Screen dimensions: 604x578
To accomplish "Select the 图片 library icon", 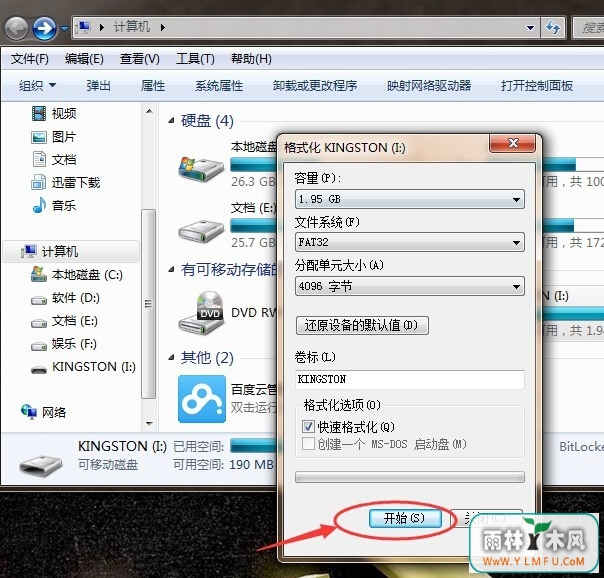I will (x=39, y=137).
